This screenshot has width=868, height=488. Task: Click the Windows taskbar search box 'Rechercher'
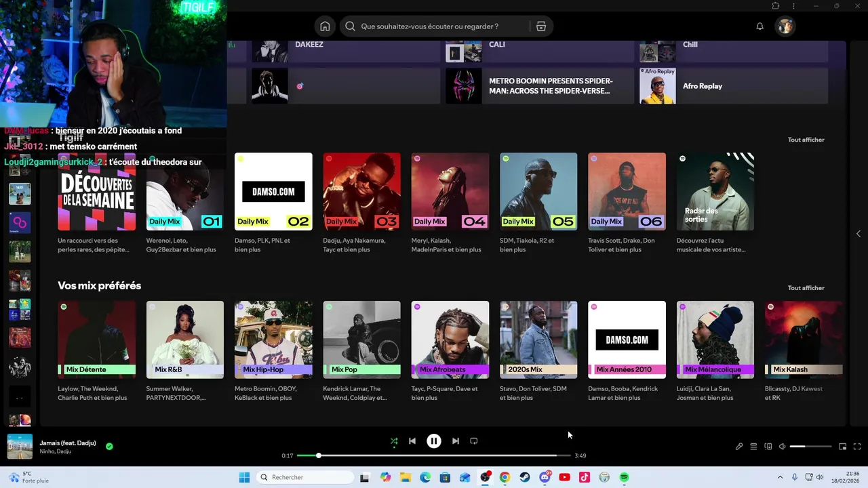click(307, 477)
